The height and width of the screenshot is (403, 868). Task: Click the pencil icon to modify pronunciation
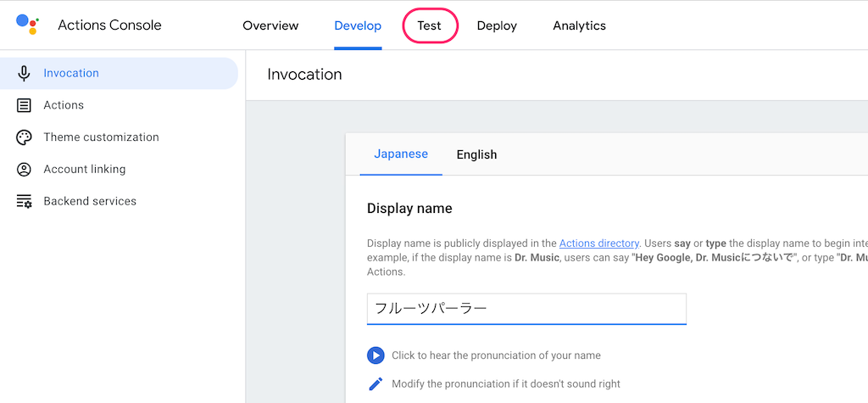pos(376,383)
